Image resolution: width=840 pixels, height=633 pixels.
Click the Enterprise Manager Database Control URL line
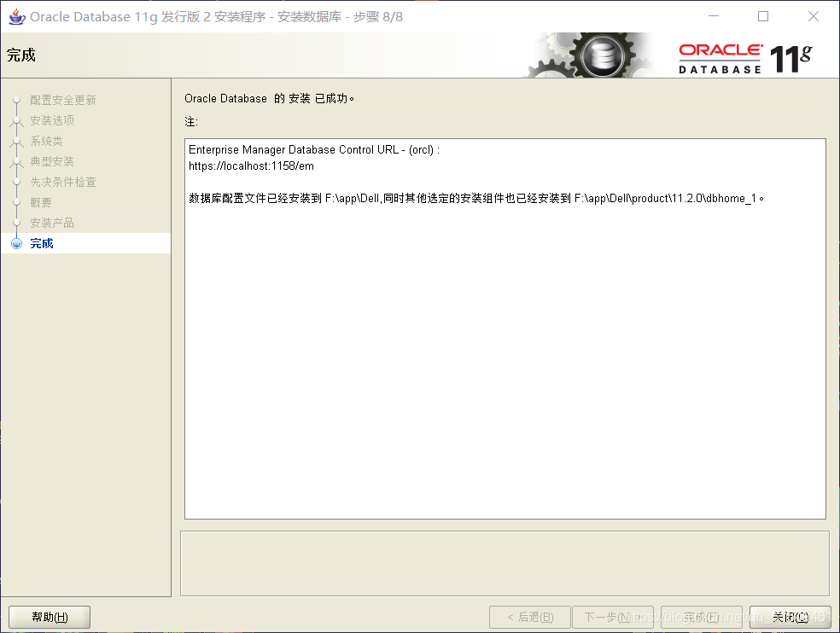point(314,150)
